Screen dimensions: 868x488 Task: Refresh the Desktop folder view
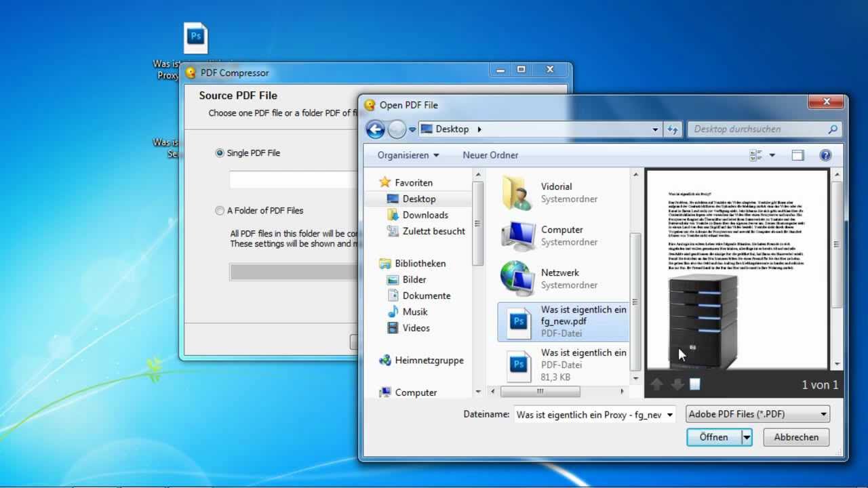click(x=673, y=129)
